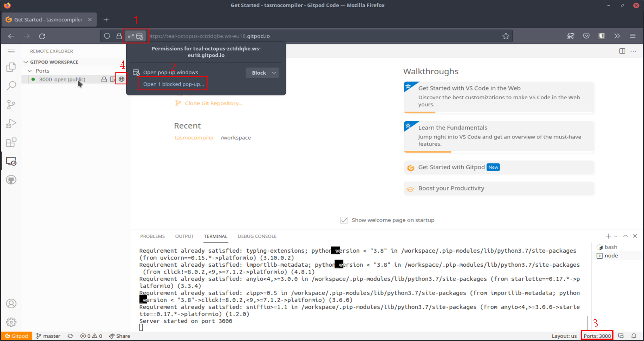
Task: Open Learn the Fundamentals walkthrough
Action: [499, 137]
